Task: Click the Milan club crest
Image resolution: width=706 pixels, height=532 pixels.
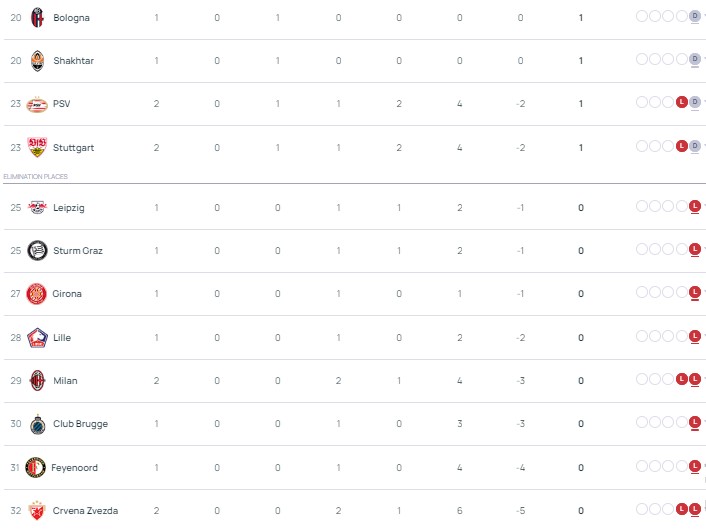Action: pyautogui.click(x=37, y=380)
